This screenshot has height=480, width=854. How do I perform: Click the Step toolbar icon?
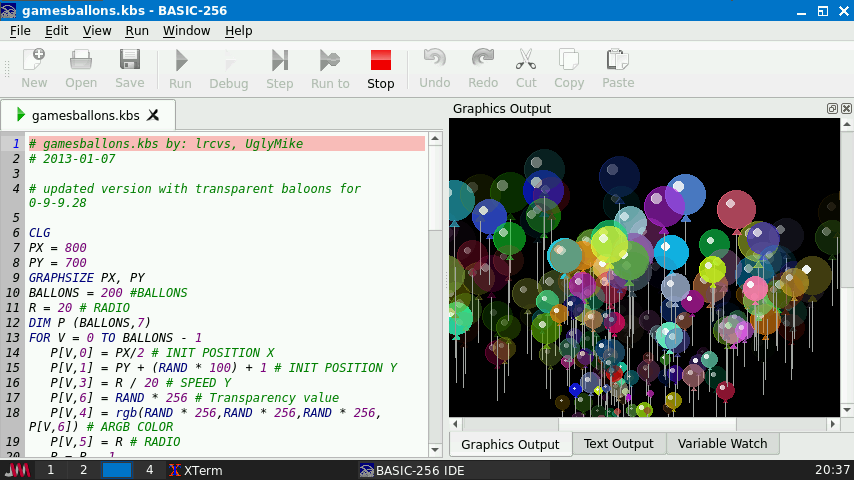(x=279, y=69)
